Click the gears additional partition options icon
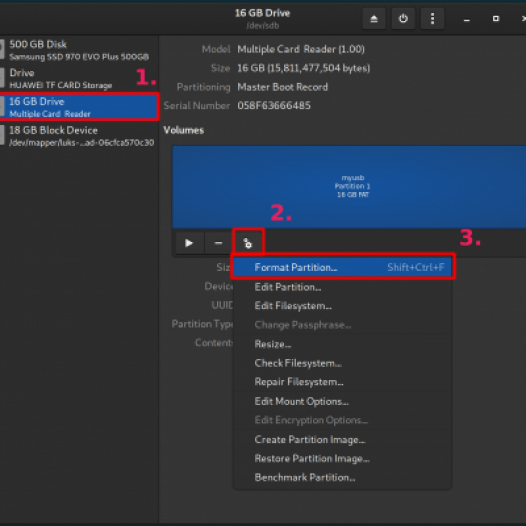526x526 pixels. [x=248, y=243]
